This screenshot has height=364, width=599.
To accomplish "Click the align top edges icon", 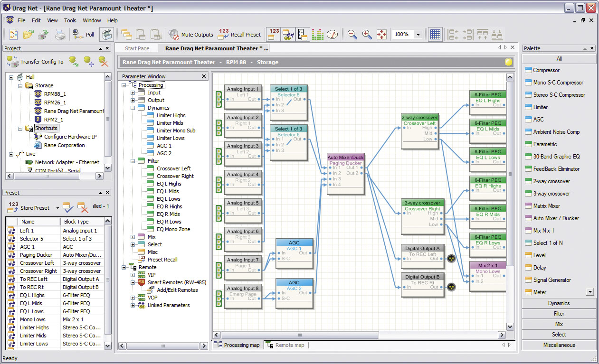I will click(482, 35).
